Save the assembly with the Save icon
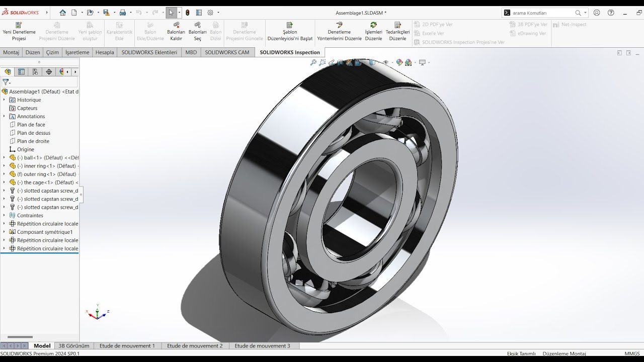This screenshot has height=362, width=644. click(106, 13)
